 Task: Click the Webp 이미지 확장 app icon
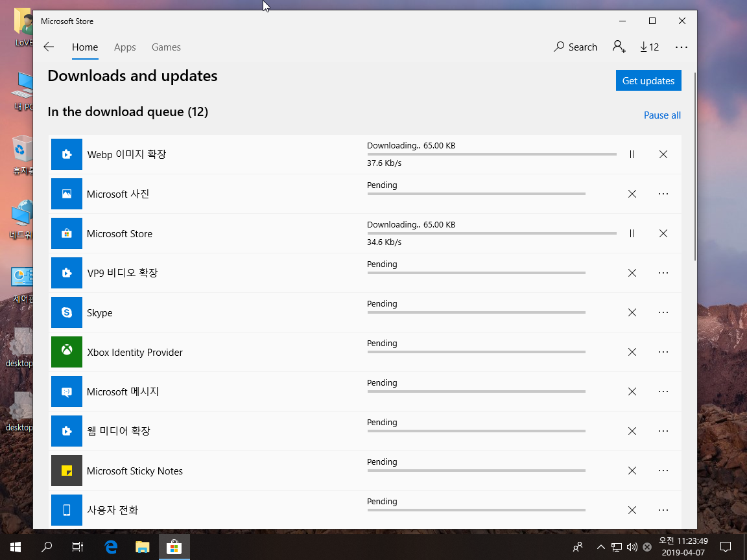(x=67, y=154)
